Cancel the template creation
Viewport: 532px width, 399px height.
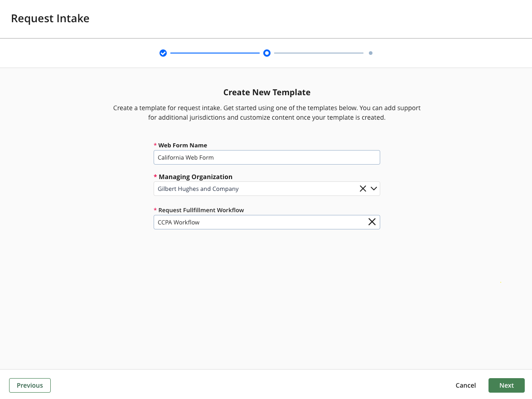[x=465, y=385]
